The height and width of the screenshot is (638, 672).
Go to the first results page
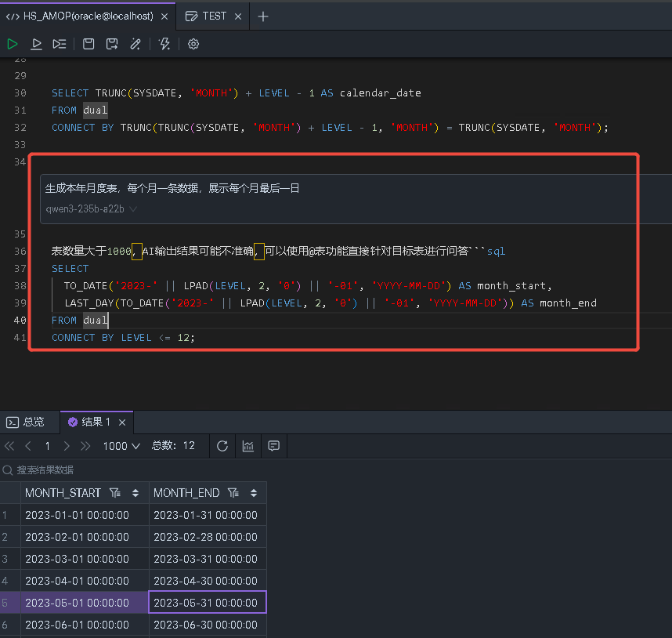click(9, 446)
